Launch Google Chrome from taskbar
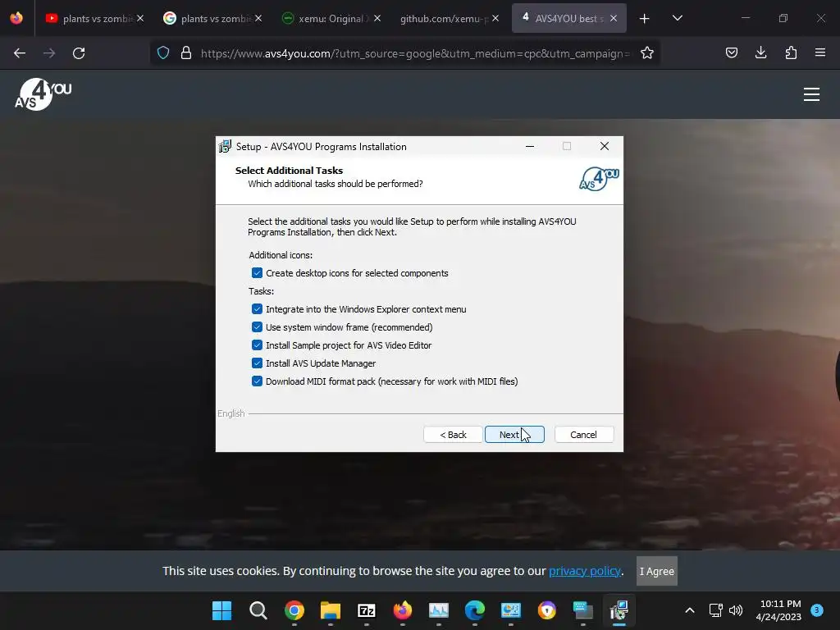This screenshot has width=840, height=630. [x=294, y=610]
